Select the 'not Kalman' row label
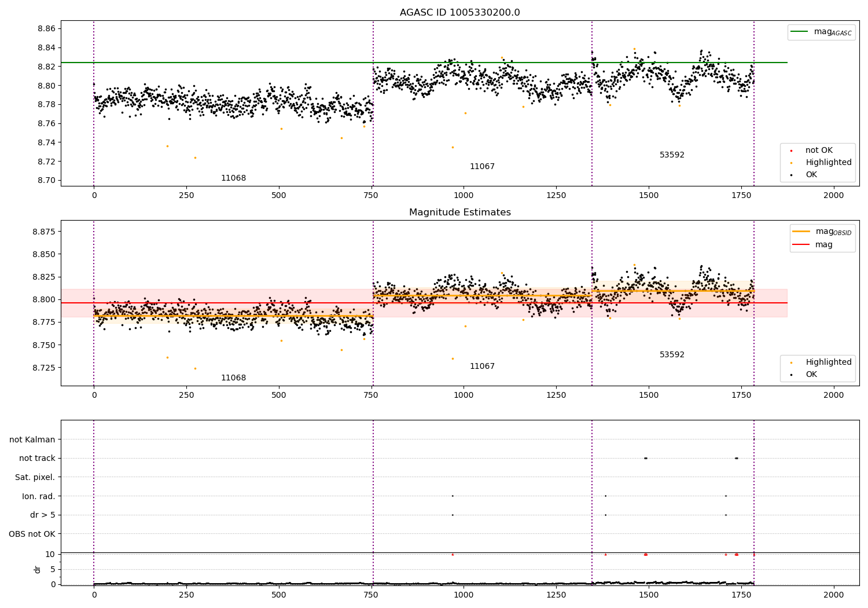This screenshot has height=608, width=868. pos(32,440)
